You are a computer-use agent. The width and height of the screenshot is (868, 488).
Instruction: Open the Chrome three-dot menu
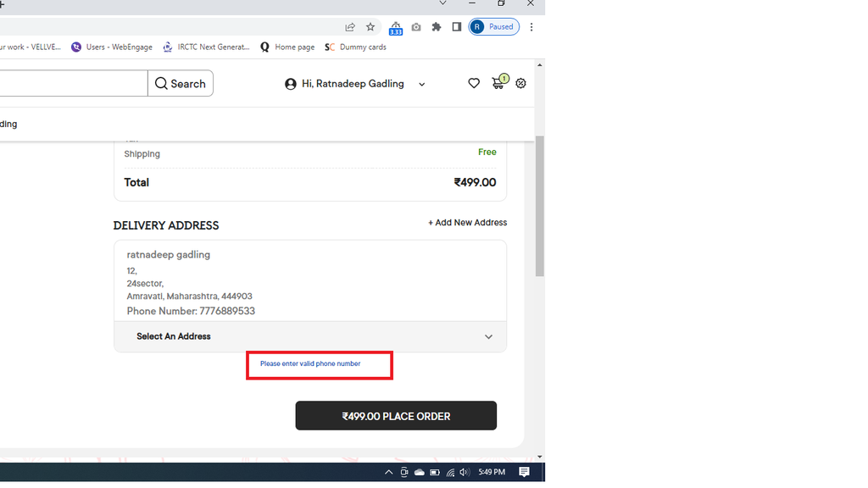(x=531, y=26)
